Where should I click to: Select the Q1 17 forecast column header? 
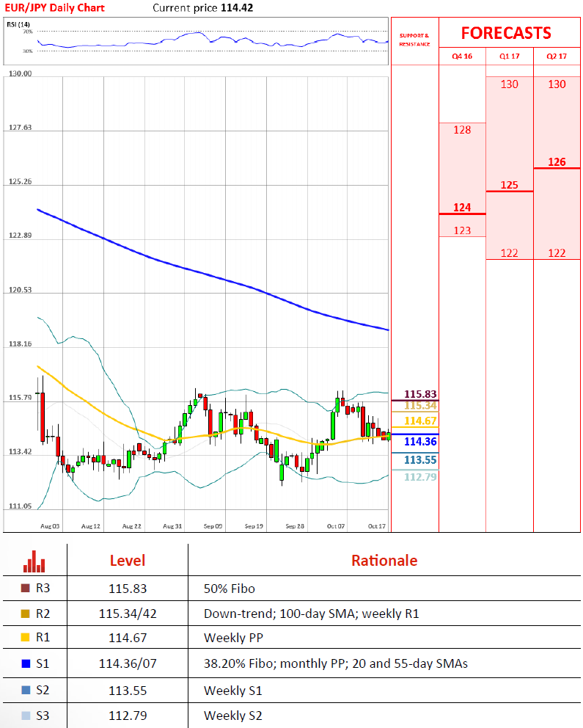click(509, 57)
